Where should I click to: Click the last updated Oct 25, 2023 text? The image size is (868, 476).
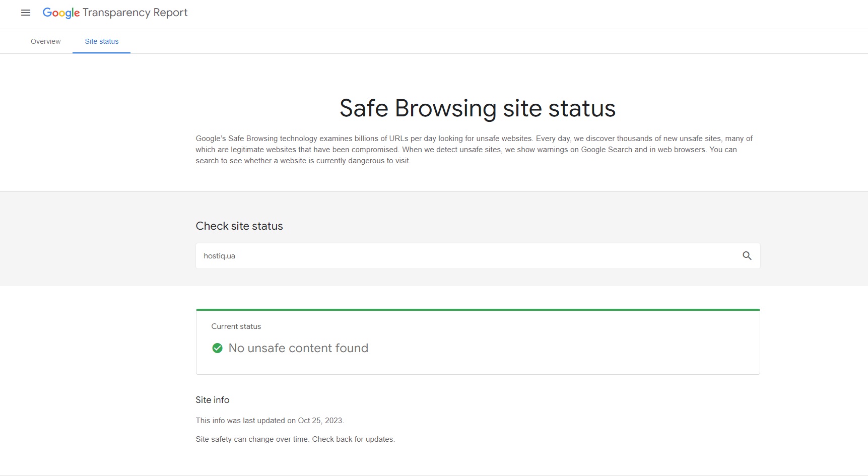pyautogui.click(x=270, y=421)
